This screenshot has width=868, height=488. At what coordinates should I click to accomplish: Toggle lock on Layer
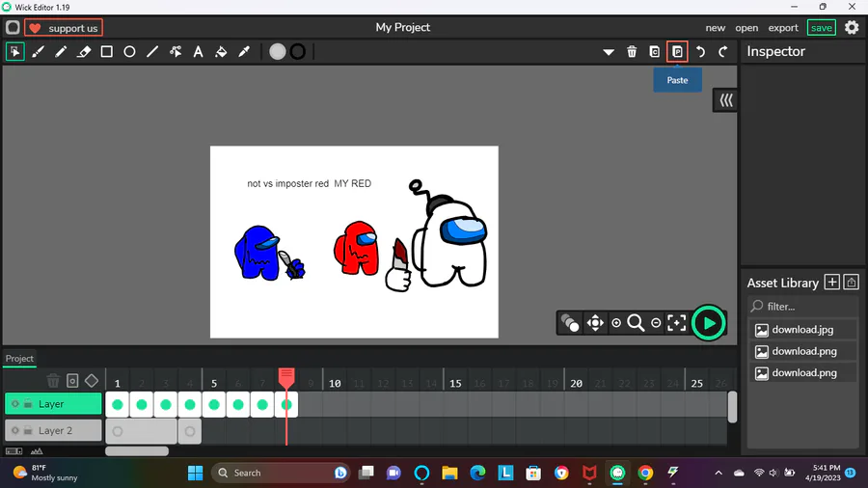tap(28, 404)
